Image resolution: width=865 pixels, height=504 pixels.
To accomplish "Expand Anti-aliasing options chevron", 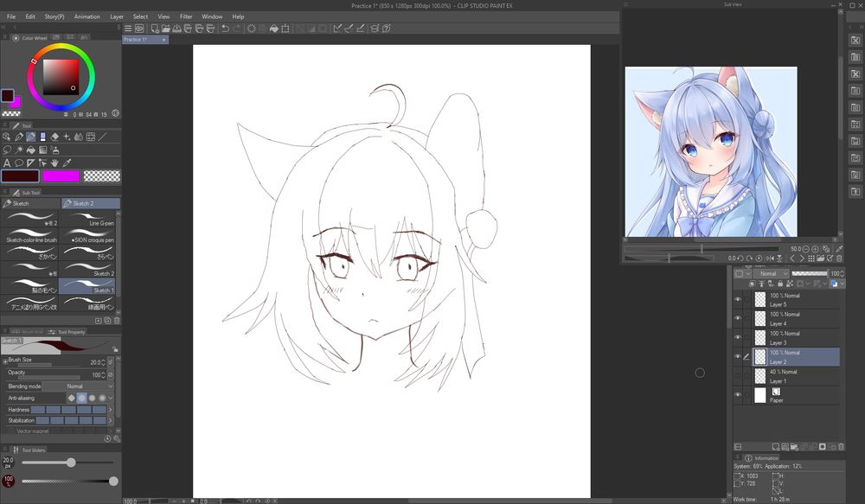I will pos(111,399).
